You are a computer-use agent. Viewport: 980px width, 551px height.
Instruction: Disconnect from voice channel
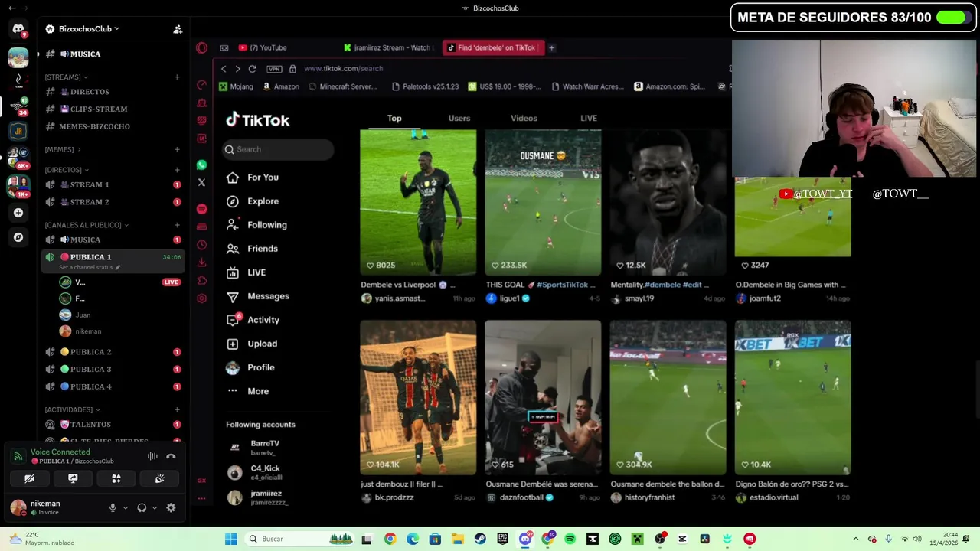(171, 456)
